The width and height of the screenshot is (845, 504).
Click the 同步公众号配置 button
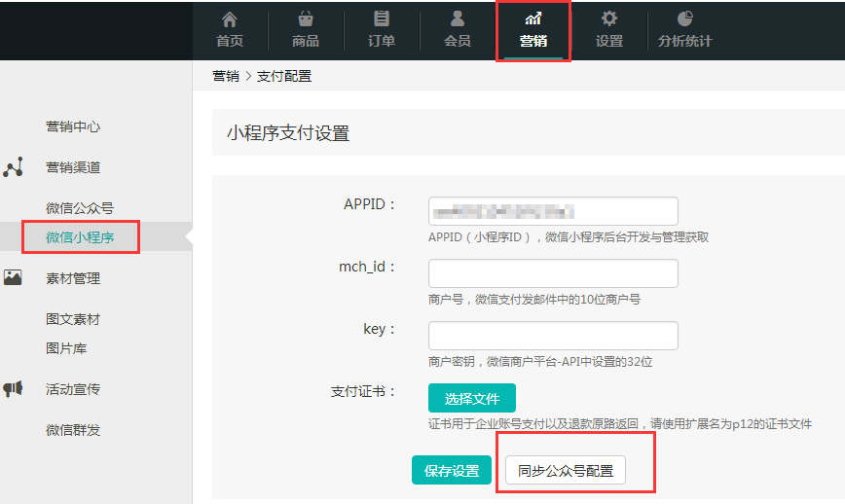pyautogui.click(x=566, y=471)
